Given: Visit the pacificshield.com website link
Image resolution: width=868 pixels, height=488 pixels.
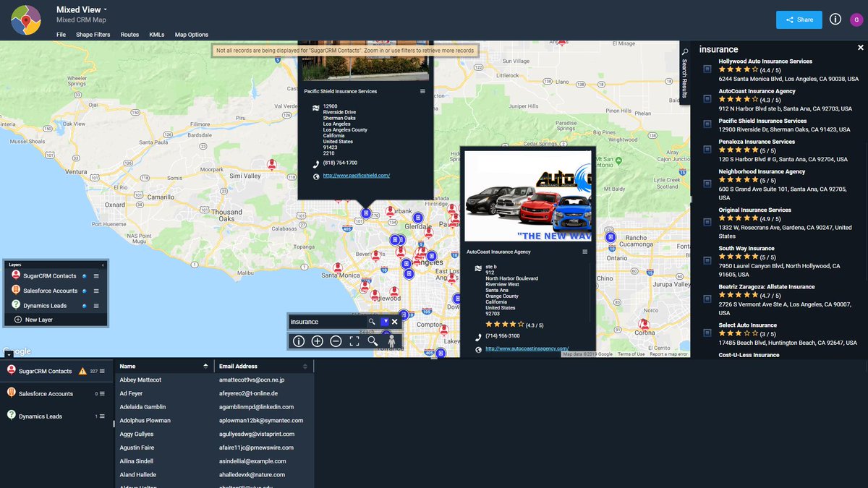Looking at the screenshot, I should [357, 176].
